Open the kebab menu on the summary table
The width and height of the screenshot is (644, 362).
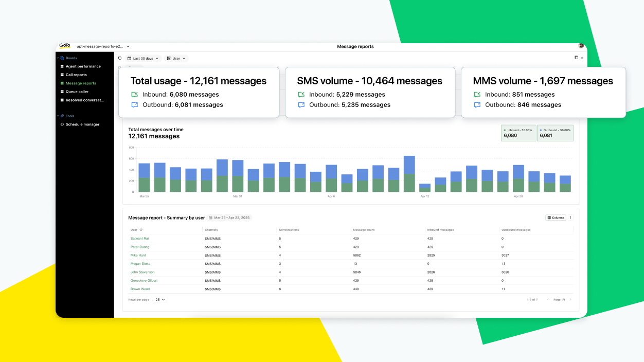click(x=570, y=218)
